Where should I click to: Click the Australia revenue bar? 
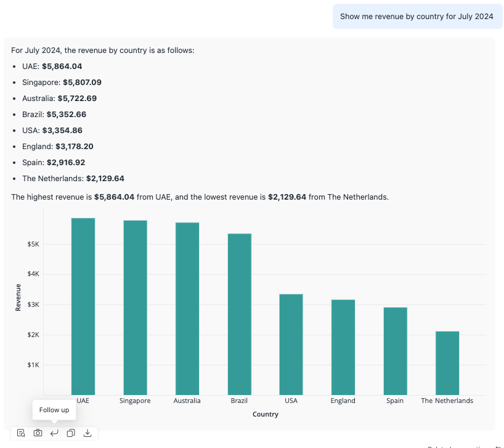187,308
